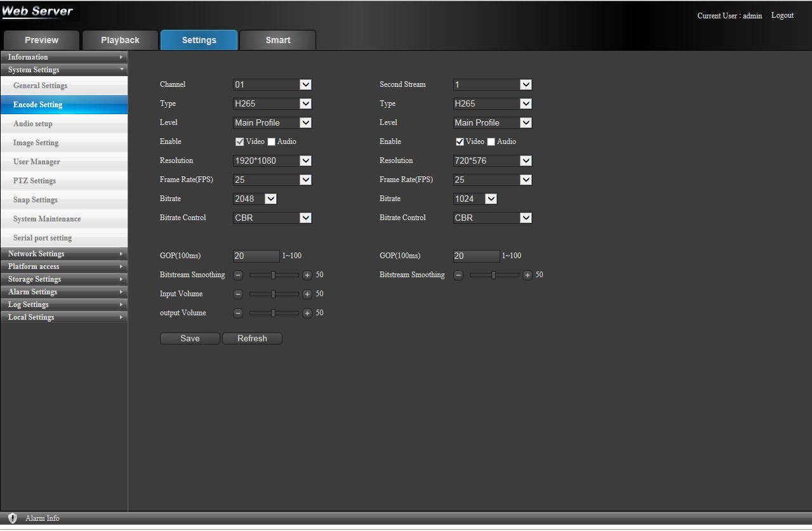Expand Network Settings section in sidebar
This screenshot has height=531, width=812.
[63, 254]
